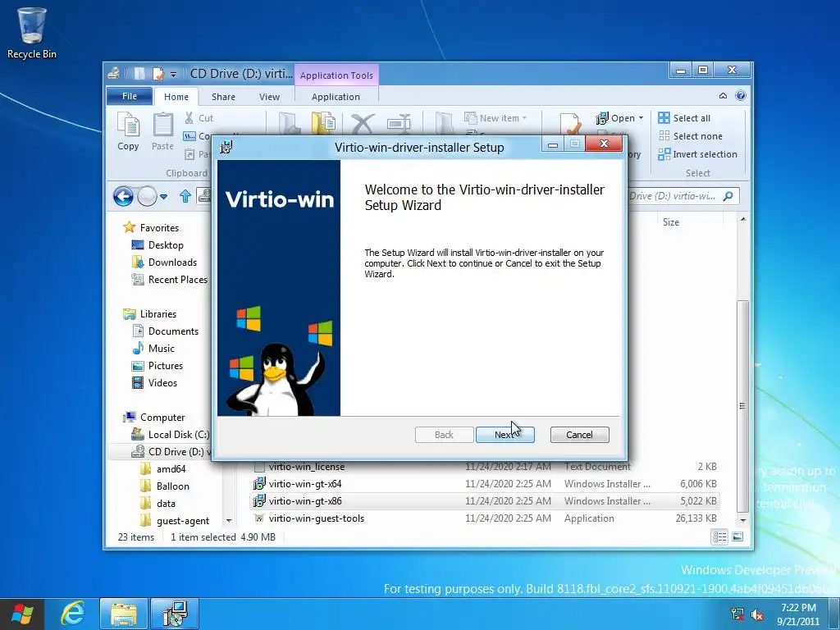
Task: Click the Rename icon in the ribbon
Action: pyautogui.click(x=399, y=123)
